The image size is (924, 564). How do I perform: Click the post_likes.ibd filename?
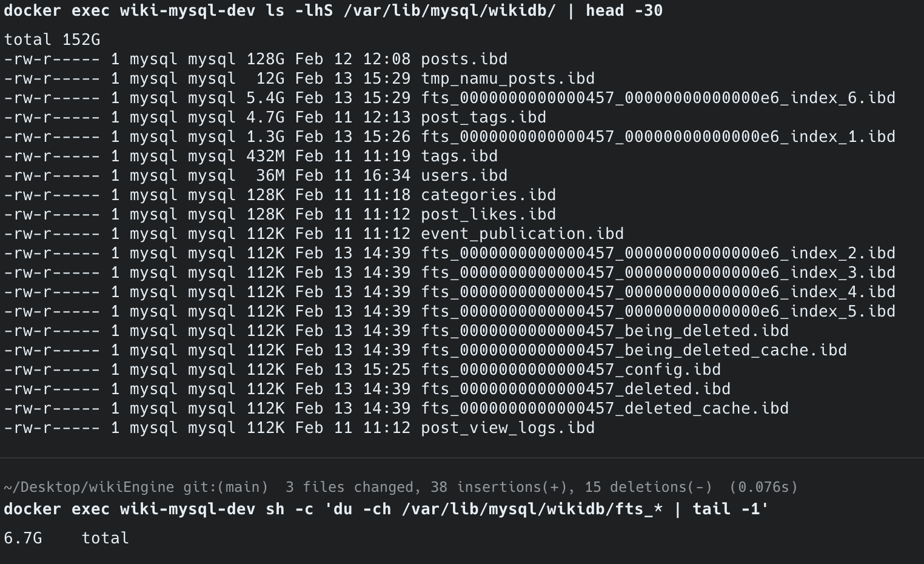488,215
